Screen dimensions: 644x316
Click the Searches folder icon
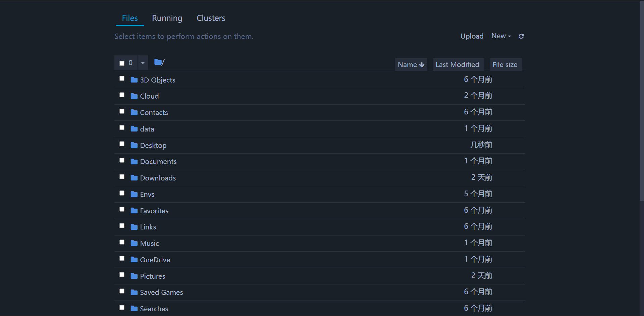pos(134,308)
